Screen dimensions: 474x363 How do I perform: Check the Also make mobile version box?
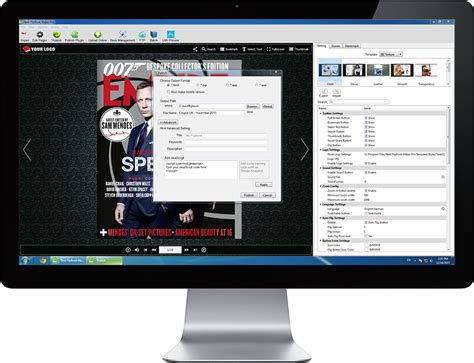[168, 92]
